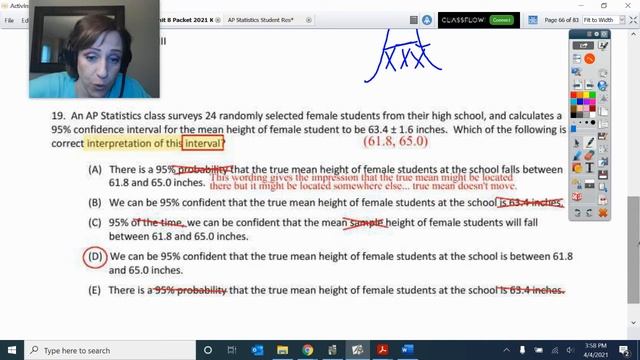Select the Pen tool in the toolbox

(590, 143)
